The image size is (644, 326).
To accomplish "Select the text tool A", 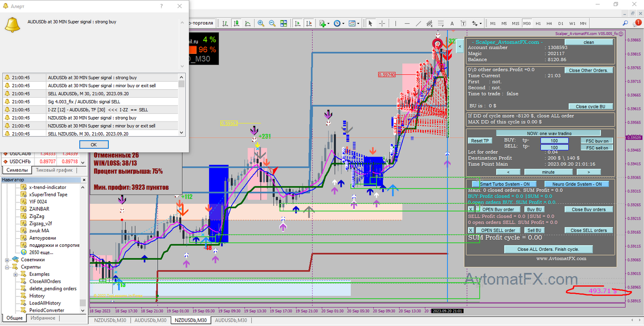I will click(452, 23).
